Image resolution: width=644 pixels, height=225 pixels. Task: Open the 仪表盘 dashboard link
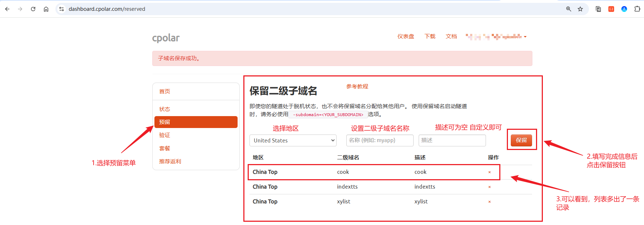click(x=406, y=36)
